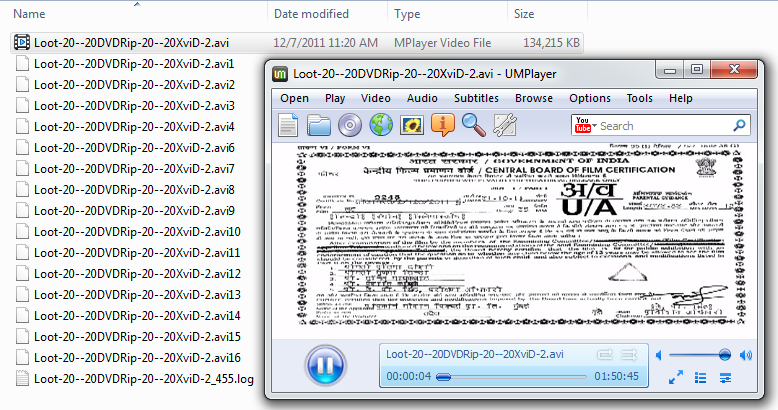This screenshot has width=778, height=410.
Task: Select file ending in .avi9
Action: click(134, 211)
